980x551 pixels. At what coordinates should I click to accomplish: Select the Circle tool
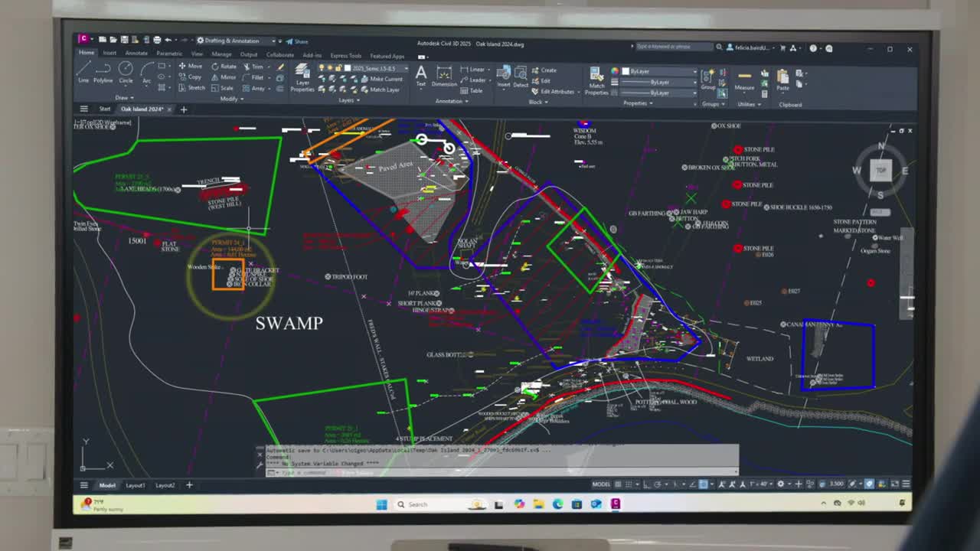click(x=126, y=72)
